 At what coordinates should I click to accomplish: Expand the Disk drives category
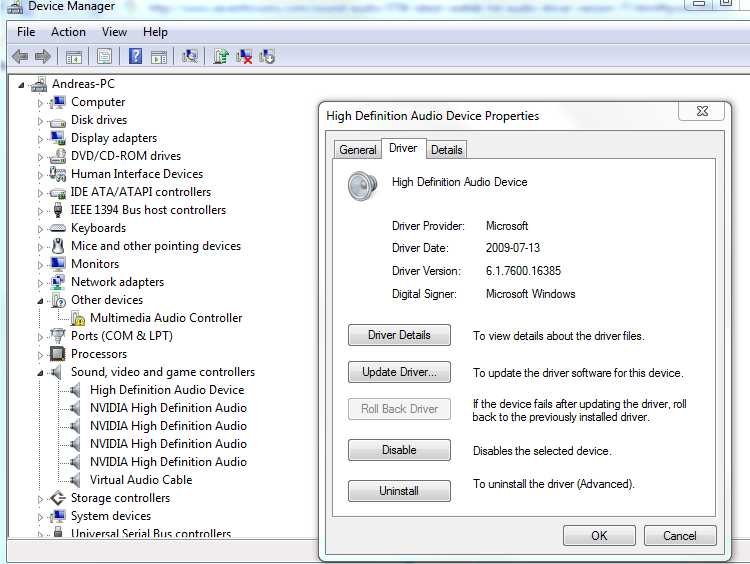coord(40,121)
